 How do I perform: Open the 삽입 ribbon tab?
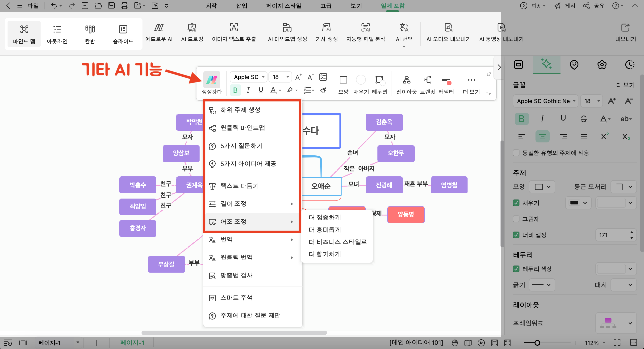(x=242, y=5)
